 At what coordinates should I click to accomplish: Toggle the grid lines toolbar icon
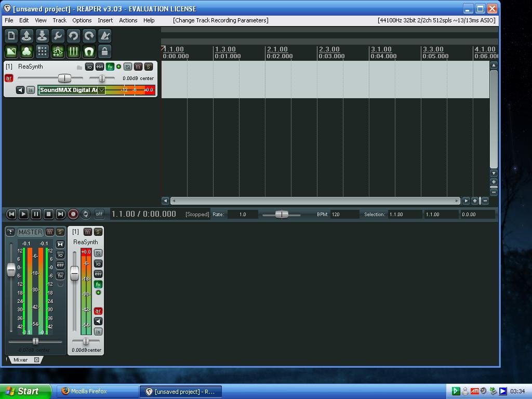pos(73,51)
